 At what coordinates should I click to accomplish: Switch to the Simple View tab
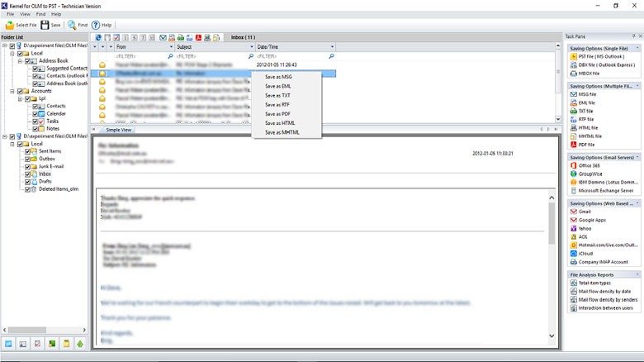(x=119, y=130)
